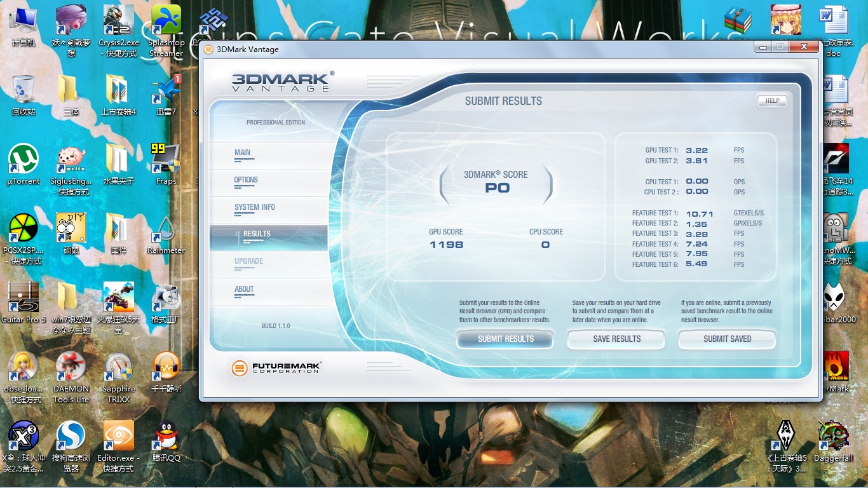The image size is (868, 488).
Task: Select the PROFESSIONAL EDITION label
Action: [x=276, y=123]
